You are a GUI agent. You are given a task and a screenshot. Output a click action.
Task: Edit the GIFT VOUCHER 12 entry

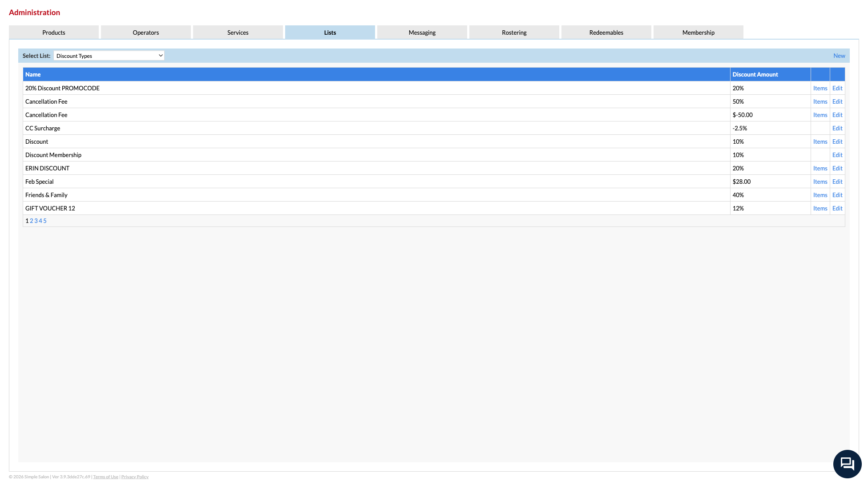(837, 208)
